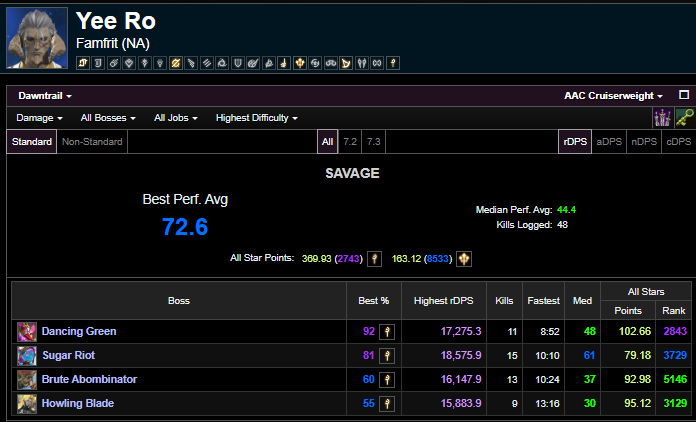Open the Dawntrail expansion dropdown

pos(45,96)
